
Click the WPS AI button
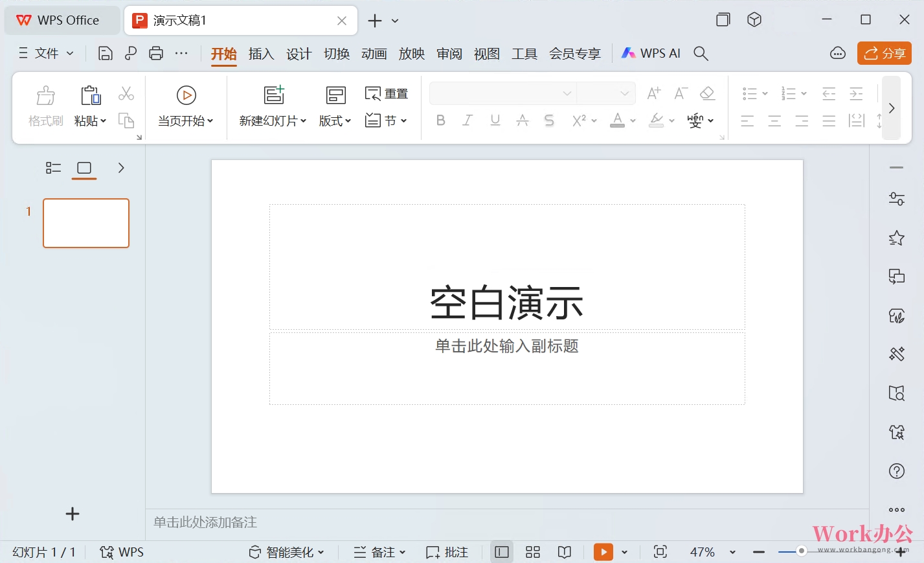651,53
